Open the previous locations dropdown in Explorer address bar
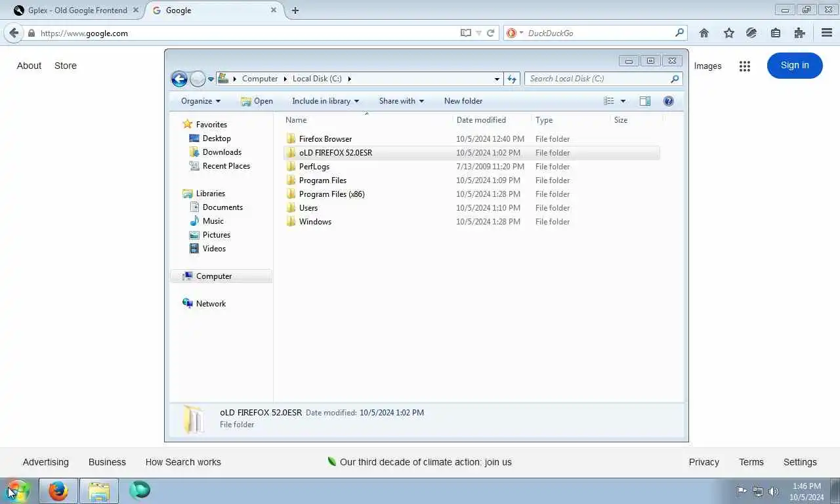Viewport: 840px width, 504px height. click(497, 79)
